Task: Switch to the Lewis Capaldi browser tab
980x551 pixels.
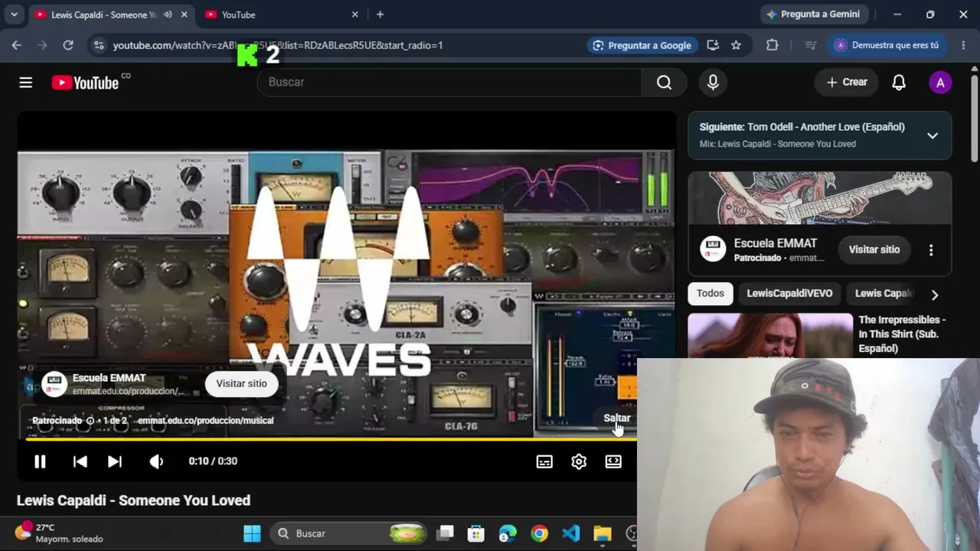Action: pos(103,15)
